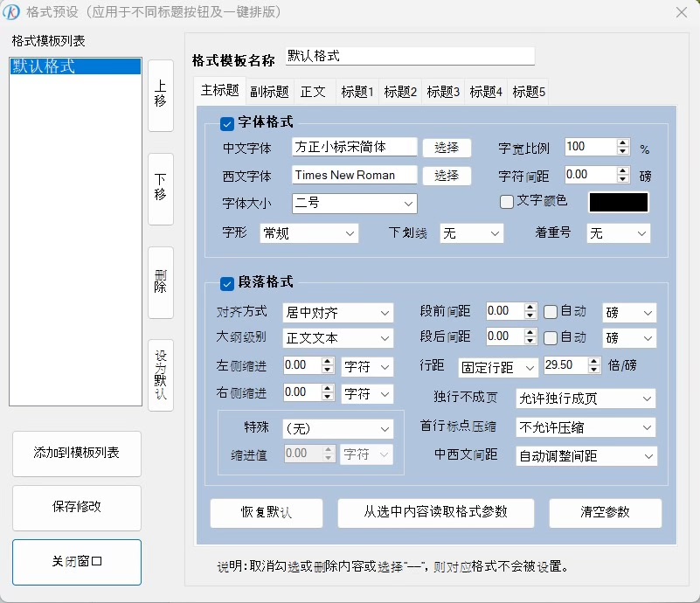This screenshot has width=700, height=603.
Task: Enable the 文字颜色 checkbox
Action: 506,202
